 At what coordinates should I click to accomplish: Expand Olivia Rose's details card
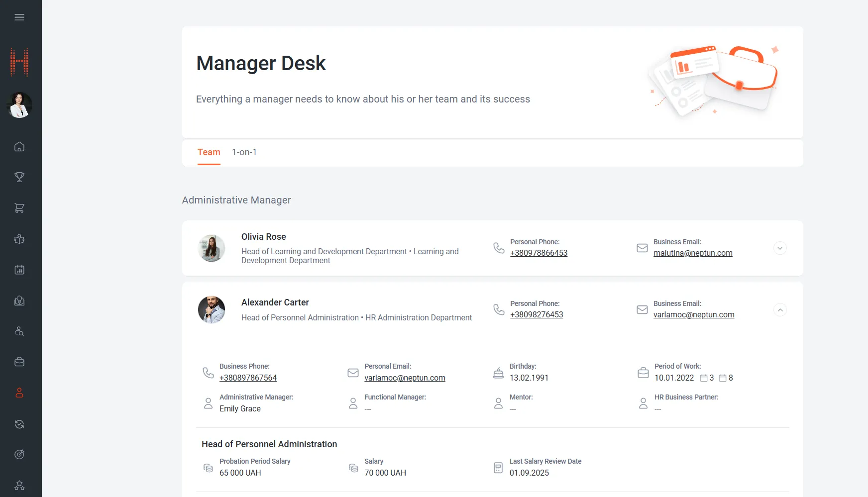[780, 248]
